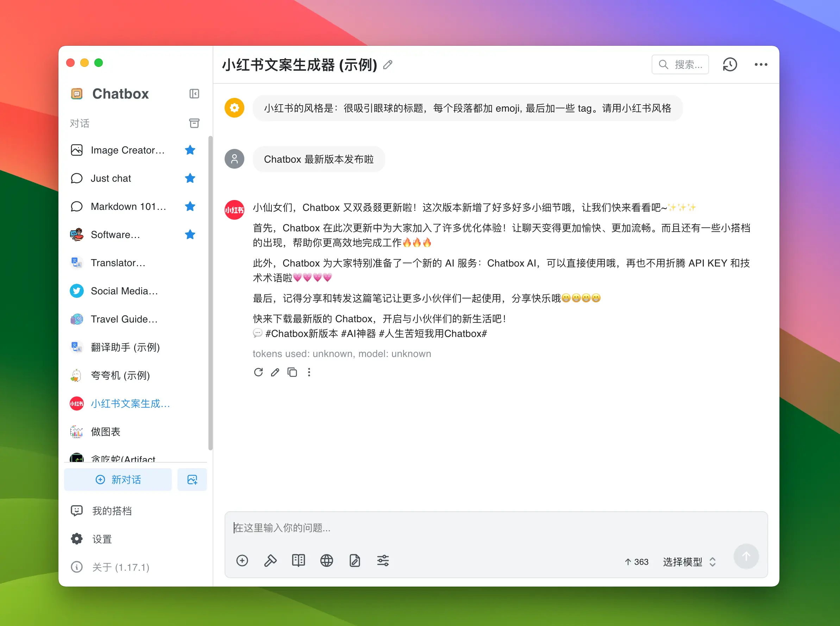This screenshot has height=626, width=840.
Task: Click the web browsing globe icon
Action: pyautogui.click(x=326, y=560)
